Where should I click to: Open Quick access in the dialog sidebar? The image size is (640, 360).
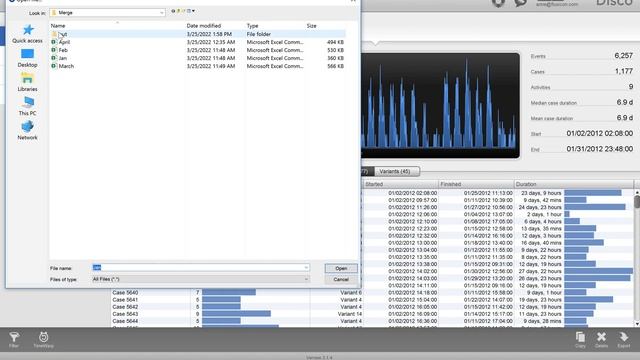point(27,33)
